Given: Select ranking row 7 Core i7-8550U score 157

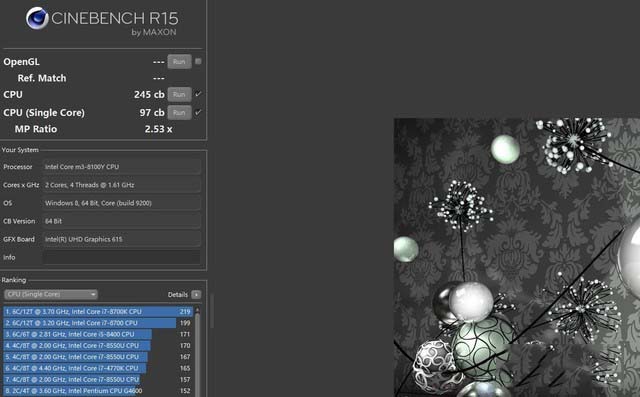Looking at the screenshot, I should (x=98, y=380).
